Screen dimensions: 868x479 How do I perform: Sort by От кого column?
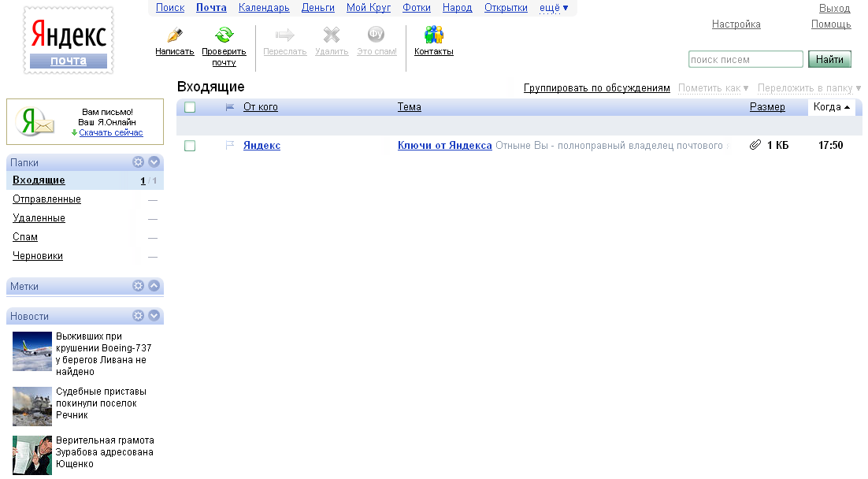pyautogui.click(x=261, y=107)
